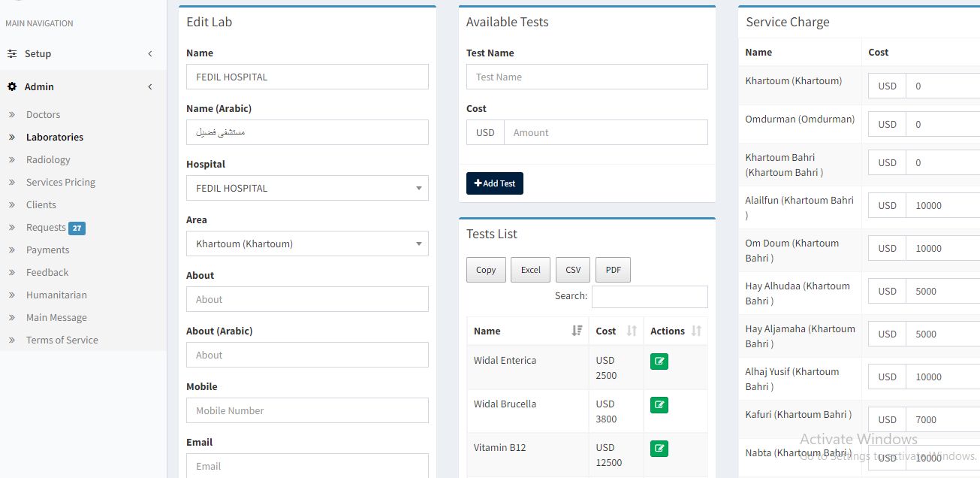The width and height of the screenshot is (980, 478).
Task: Click the tests list Search box
Action: pyautogui.click(x=649, y=296)
